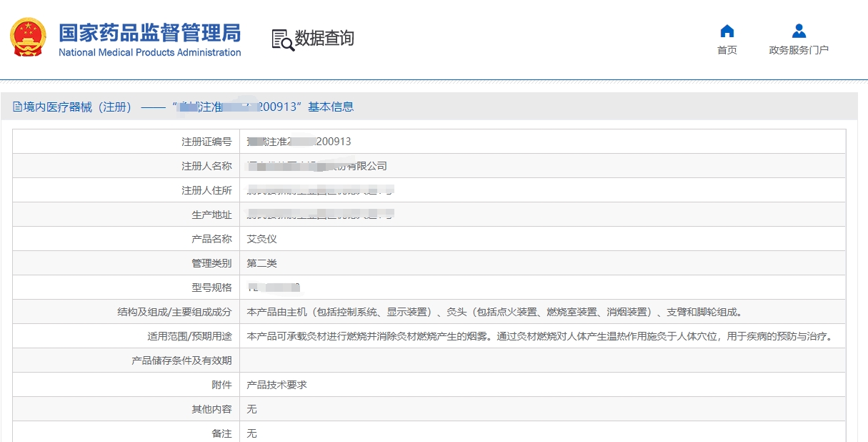The height and width of the screenshot is (442, 868).
Task: Click the 注册证编号 value cell
Action: (299, 142)
